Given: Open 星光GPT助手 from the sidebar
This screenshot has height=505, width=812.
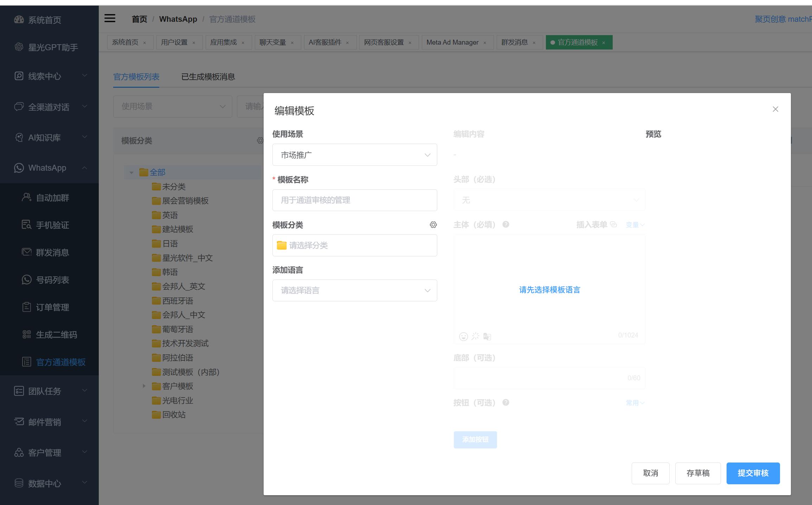Looking at the screenshot, I should pos(53,47).
